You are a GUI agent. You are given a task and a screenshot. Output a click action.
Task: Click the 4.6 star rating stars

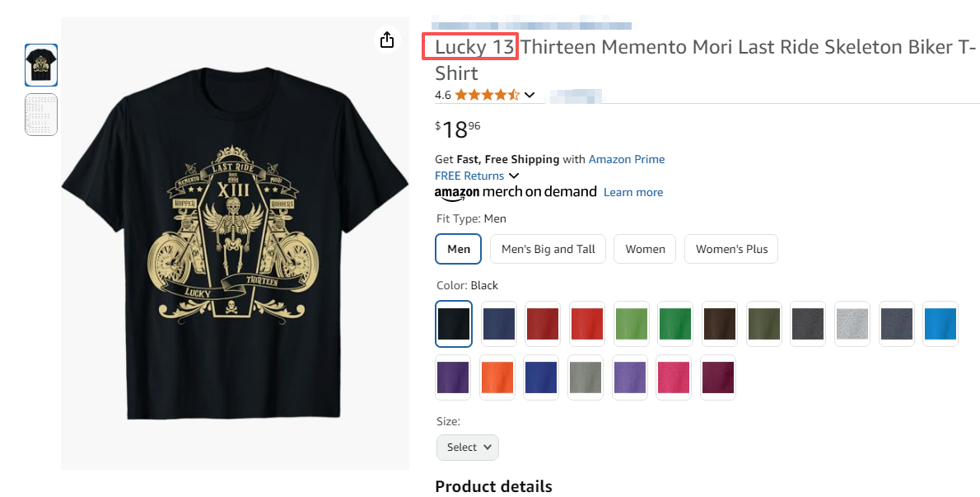(487, 95)
